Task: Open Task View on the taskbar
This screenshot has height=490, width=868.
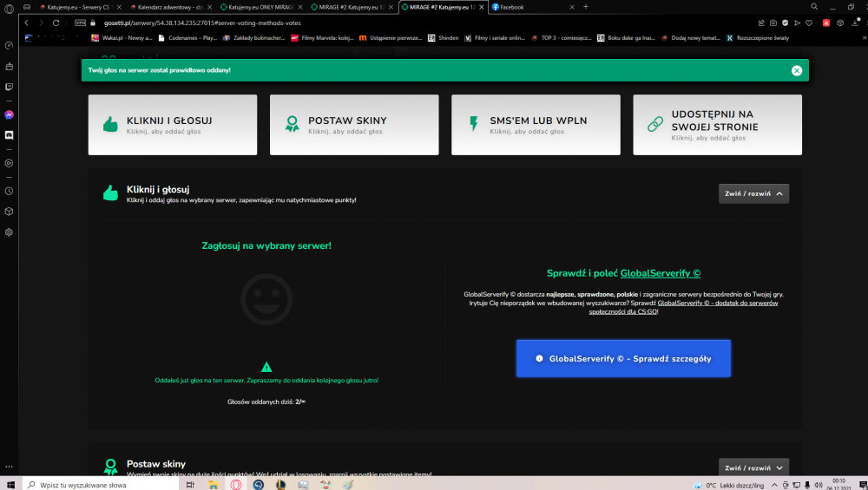Action: point(190,485)
